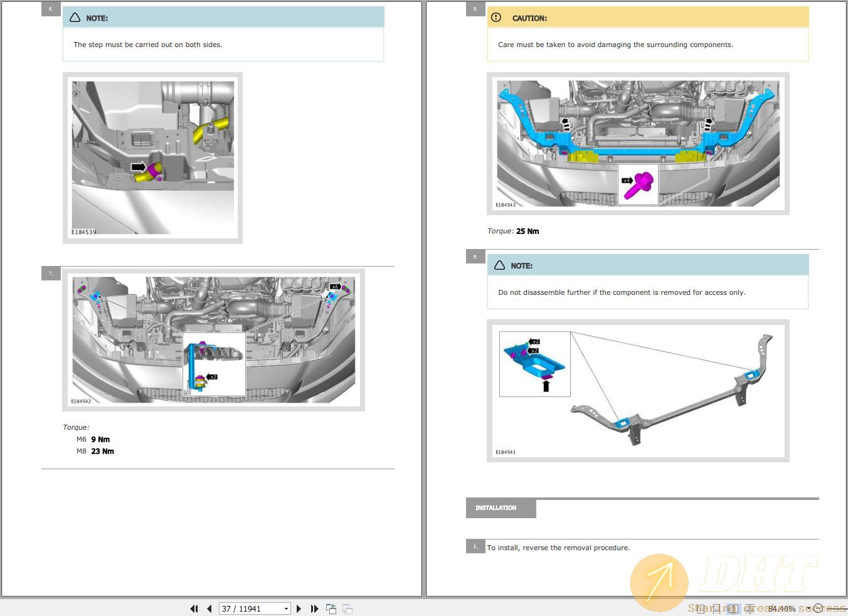Click figure E184541 bracket illustration
848x616 pixels.
638,391
